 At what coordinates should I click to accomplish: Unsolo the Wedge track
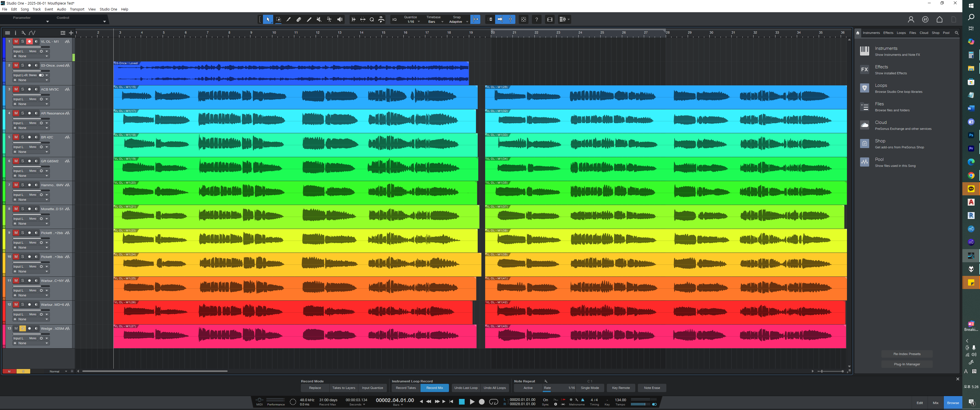[23, 328]
